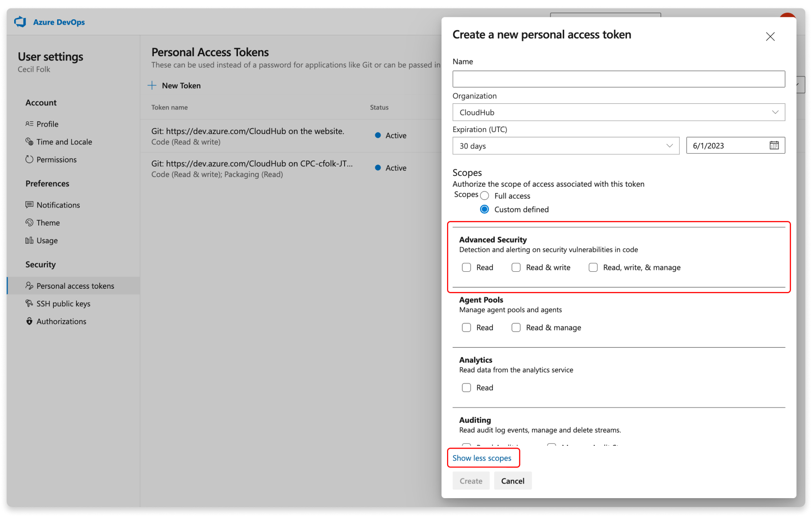Enable Advanced Security Read, write, & manage

[593, 267]
